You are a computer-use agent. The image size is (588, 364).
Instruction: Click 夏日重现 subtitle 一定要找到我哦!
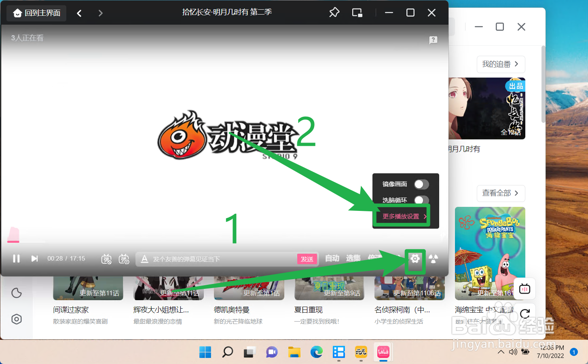click(317, 322)
